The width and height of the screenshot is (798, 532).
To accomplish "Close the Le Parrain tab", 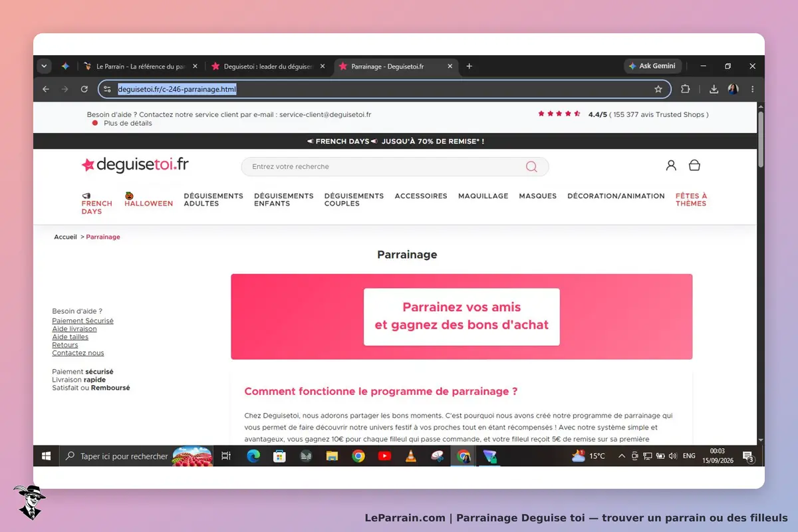I will 194,66.
